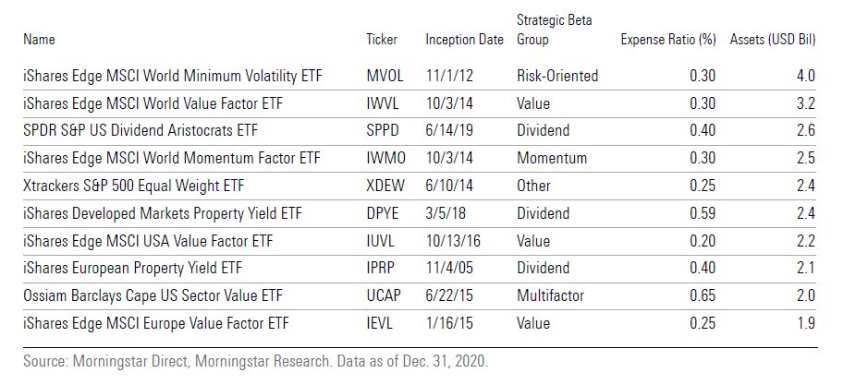Click the Risk-Oriented group cell

tap(557, 76)
